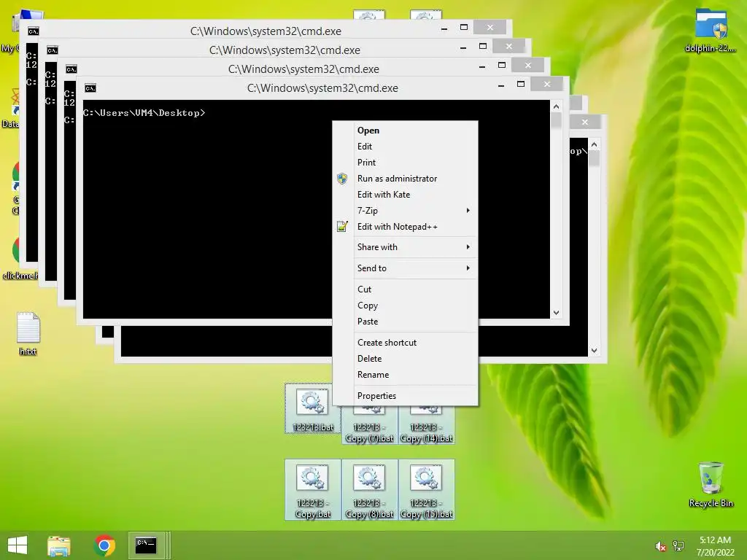Choose Open from the context menu
Image resolution: width=747 pixels, height=560 pixels.
tap(405, 131)
